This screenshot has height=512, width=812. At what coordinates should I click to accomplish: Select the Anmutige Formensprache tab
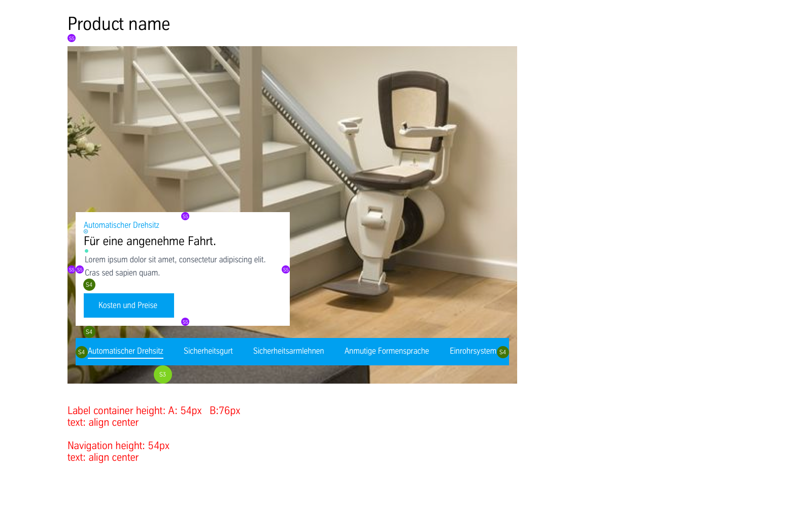(387, 351)
